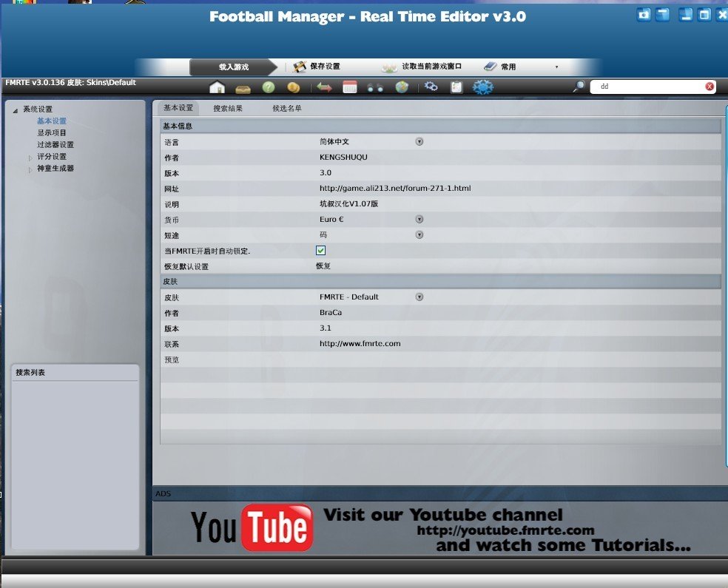Expand the 评分设置 tree node

point(31,158)
